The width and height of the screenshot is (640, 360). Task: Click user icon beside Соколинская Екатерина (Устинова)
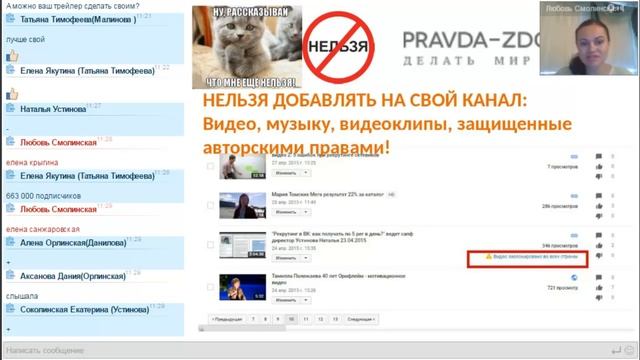click(11, 309)
